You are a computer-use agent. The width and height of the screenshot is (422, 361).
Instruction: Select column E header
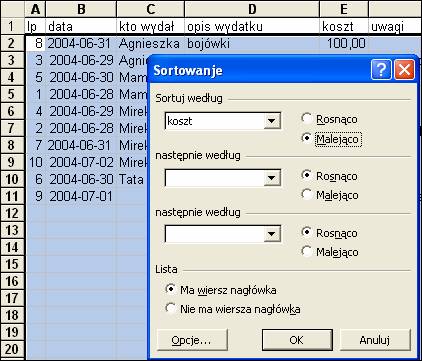click(x=344, y=9)
